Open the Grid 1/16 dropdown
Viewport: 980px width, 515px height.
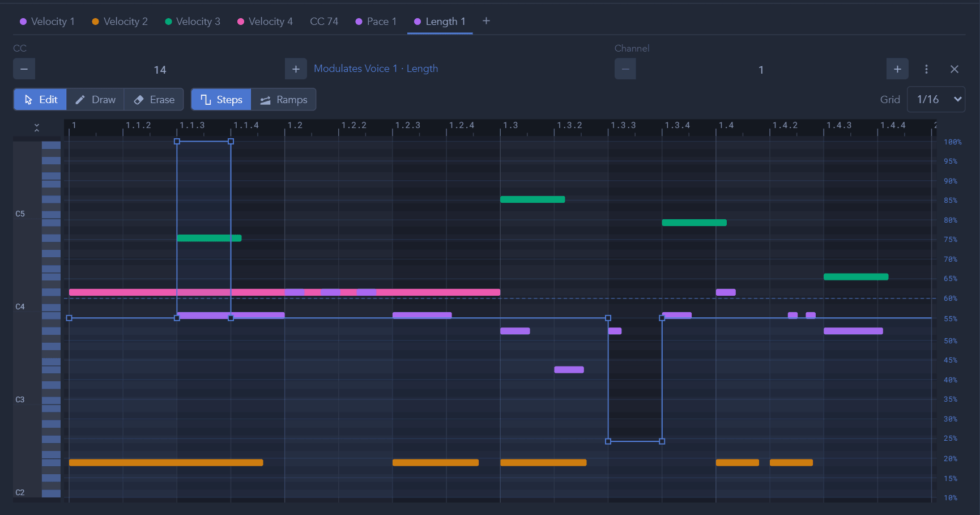coord(936,100)
